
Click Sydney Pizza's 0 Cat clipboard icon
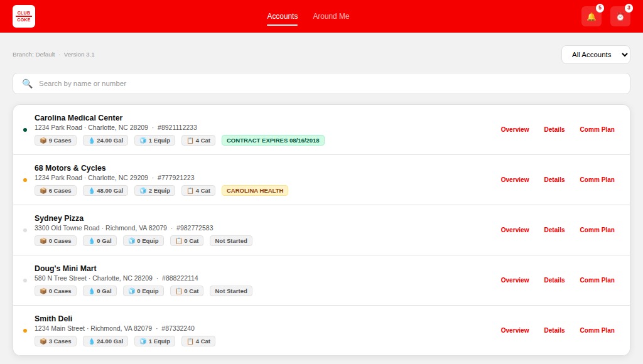(178, 241)
